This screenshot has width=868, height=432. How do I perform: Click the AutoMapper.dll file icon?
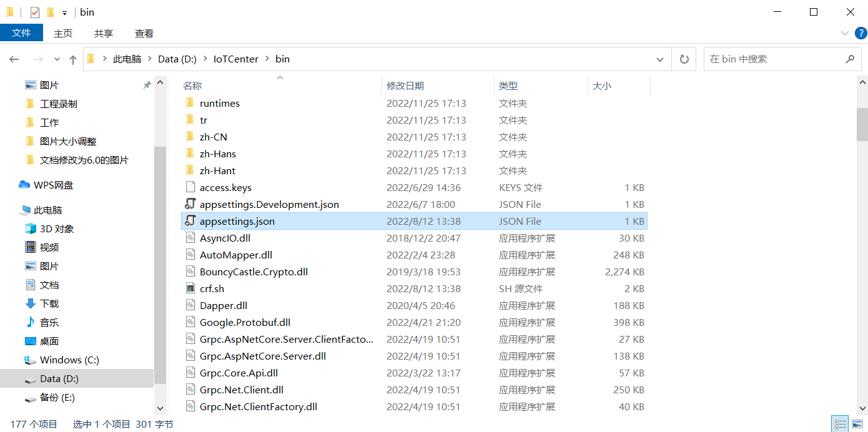(x=190, y=254)
